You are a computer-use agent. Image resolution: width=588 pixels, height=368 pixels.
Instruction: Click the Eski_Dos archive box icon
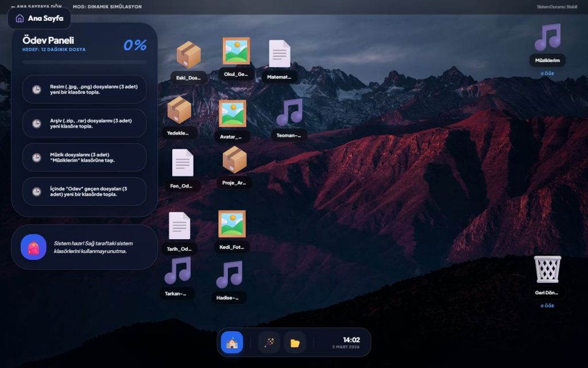coord(188,55)
